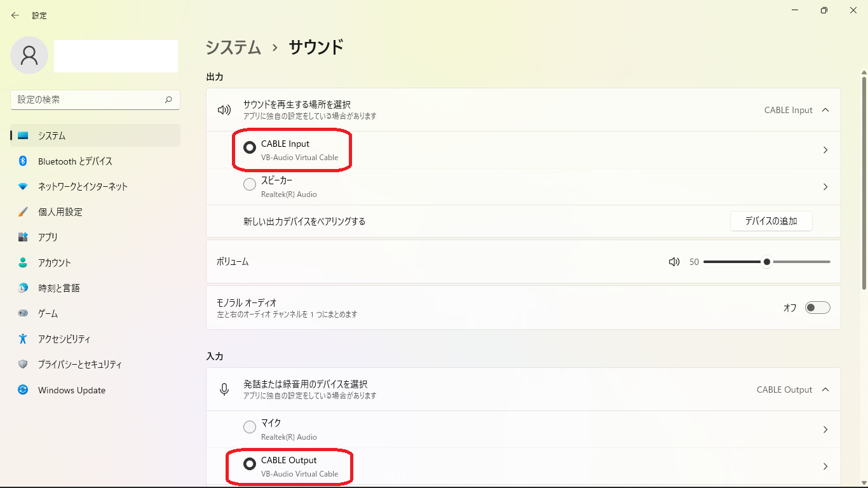Click the デバイスの追加 button
Viewport: 868px width, 488px height.
[x=771, y=220]
